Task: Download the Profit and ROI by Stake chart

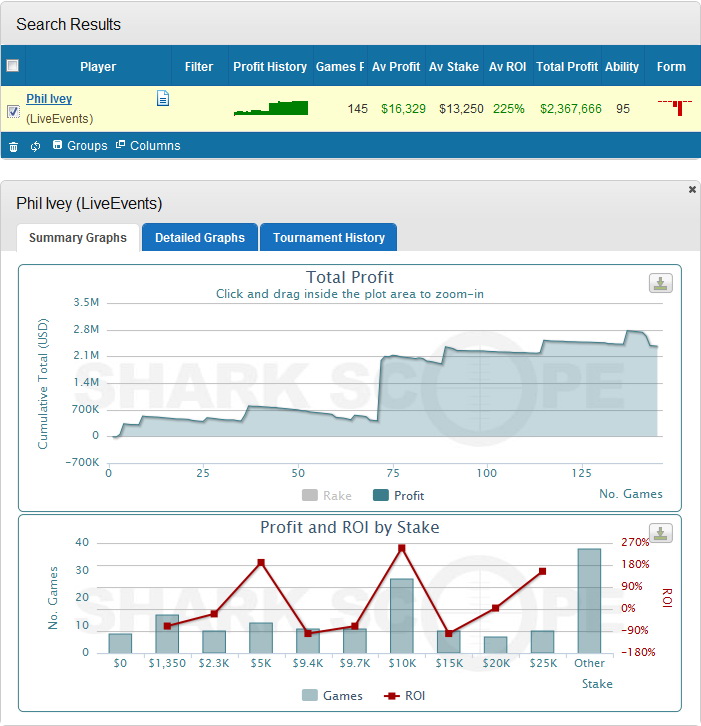Action: point(661,533)
